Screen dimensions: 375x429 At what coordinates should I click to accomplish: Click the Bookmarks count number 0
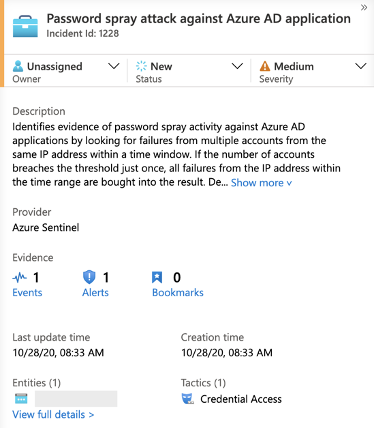[177, 277]
